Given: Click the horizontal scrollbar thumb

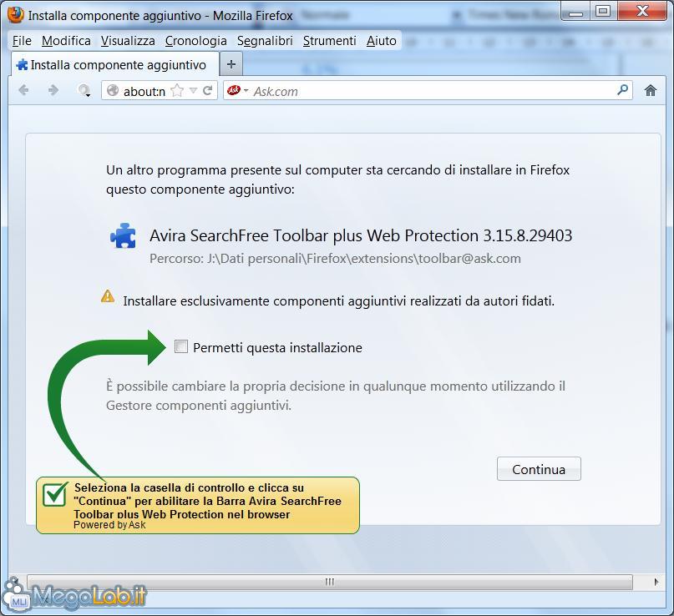Looking at the screenshot, I should (330, 582).
